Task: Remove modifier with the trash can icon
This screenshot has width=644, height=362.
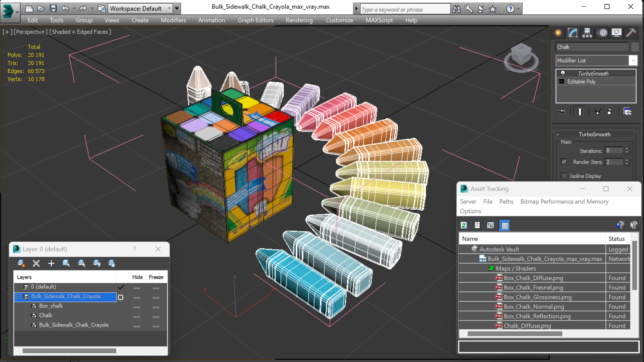Action: (609, 112)
